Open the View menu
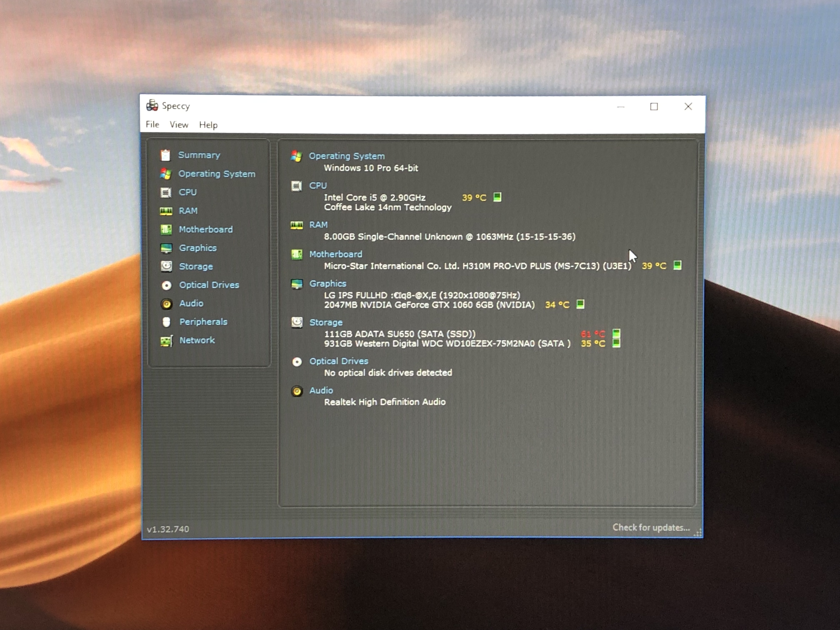840x630 pixels. [x=179, y=125]
